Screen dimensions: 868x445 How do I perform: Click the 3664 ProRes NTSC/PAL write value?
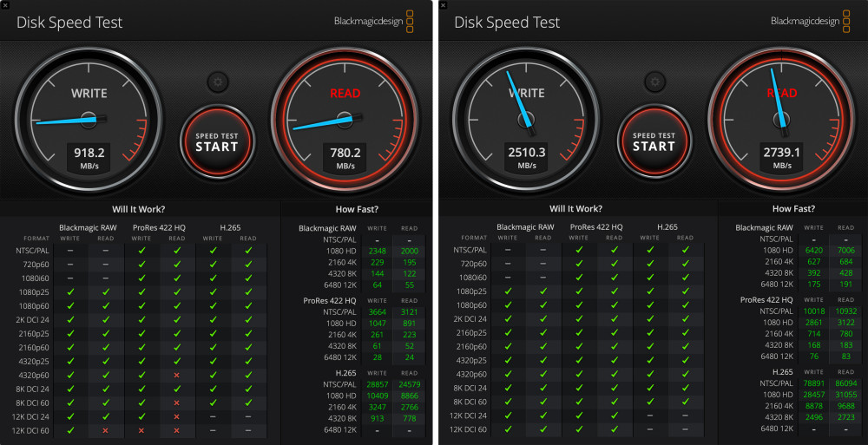(x=378, y=312)
